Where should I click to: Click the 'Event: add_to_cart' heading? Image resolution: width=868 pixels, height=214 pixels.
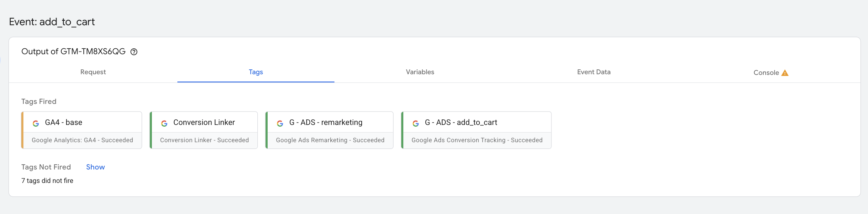52,22
